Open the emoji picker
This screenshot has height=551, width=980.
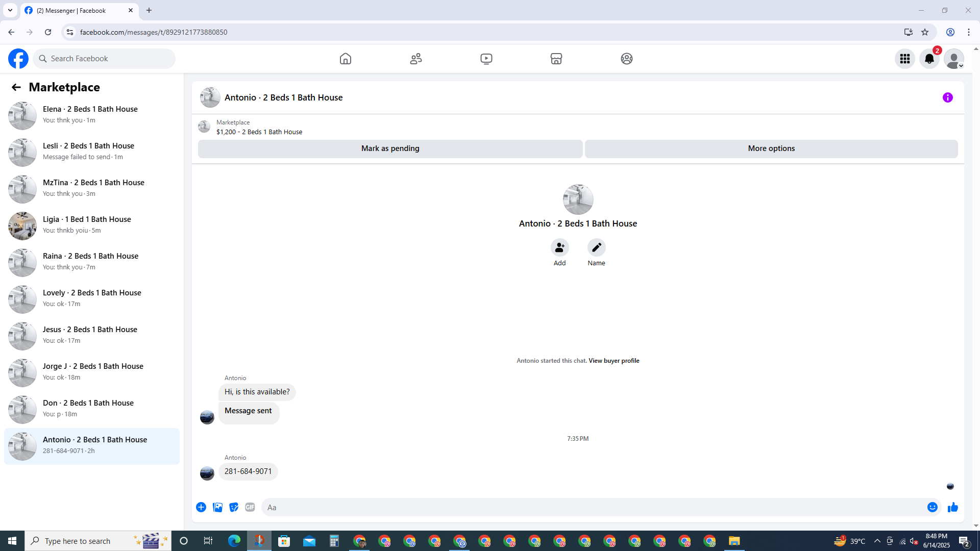[x=933, y=507]
